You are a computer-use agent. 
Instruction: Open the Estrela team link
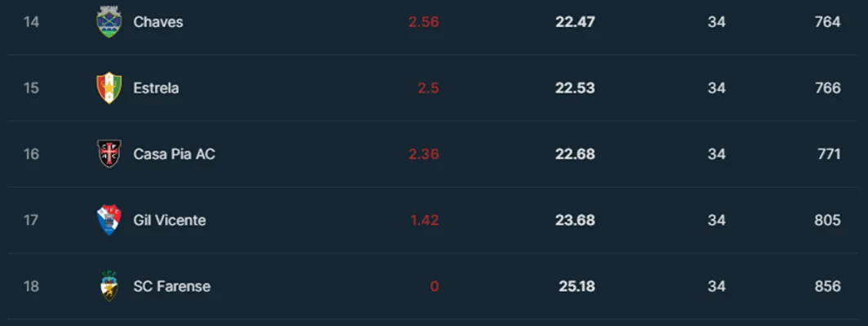[156, 88]
